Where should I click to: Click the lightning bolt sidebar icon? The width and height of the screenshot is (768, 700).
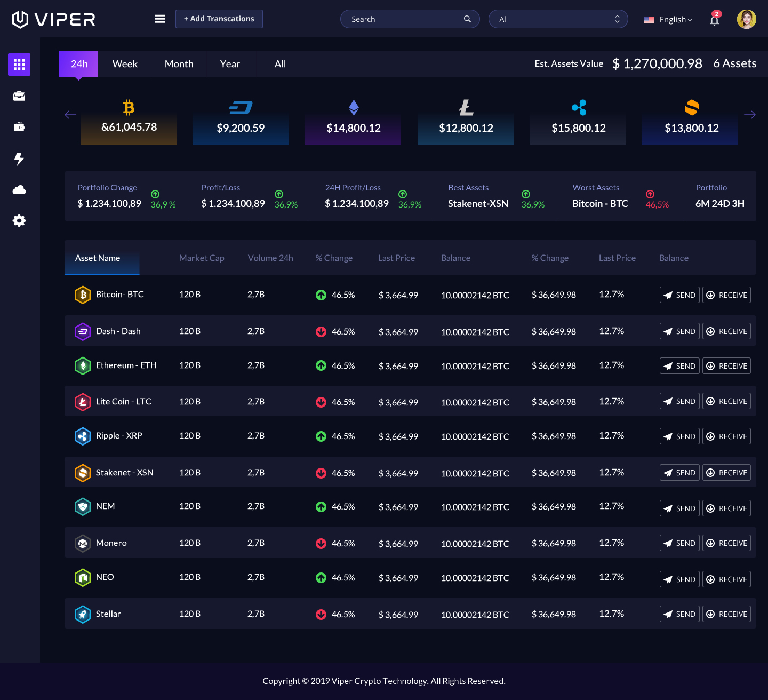coord(19,159)
